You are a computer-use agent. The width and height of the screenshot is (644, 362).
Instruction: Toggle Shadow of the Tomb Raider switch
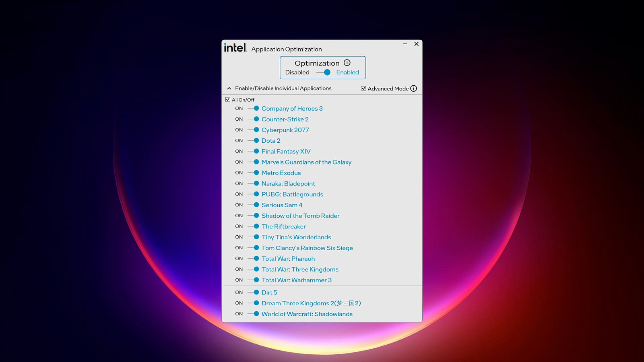253,216
